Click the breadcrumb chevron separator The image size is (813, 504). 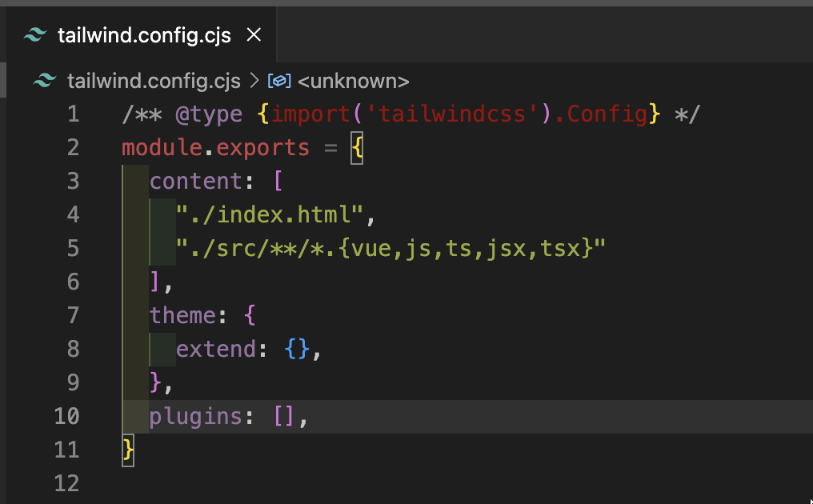(x=254, y=81)
